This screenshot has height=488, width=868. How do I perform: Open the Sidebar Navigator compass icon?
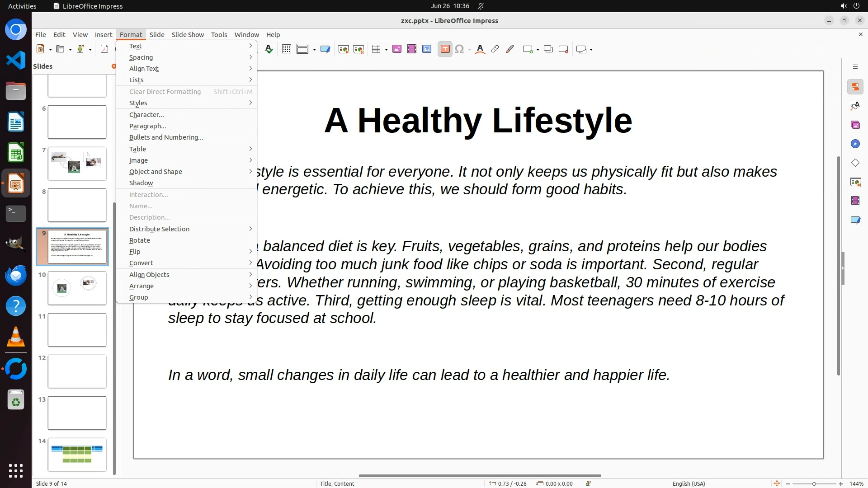[855, 144]
